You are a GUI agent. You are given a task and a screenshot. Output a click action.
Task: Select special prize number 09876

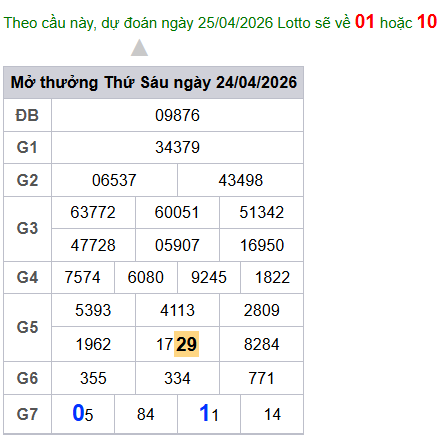(177, 115)
